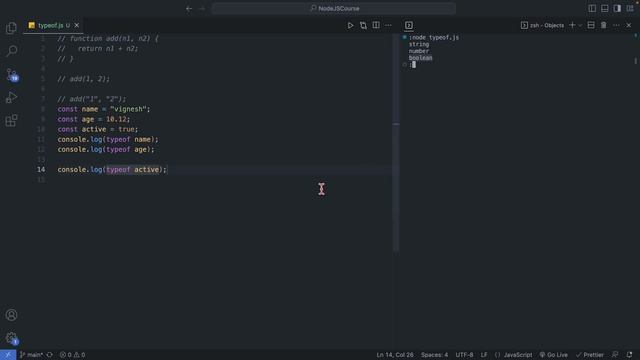
Task: Click the main* branch indicator
Action: [31, 355]
